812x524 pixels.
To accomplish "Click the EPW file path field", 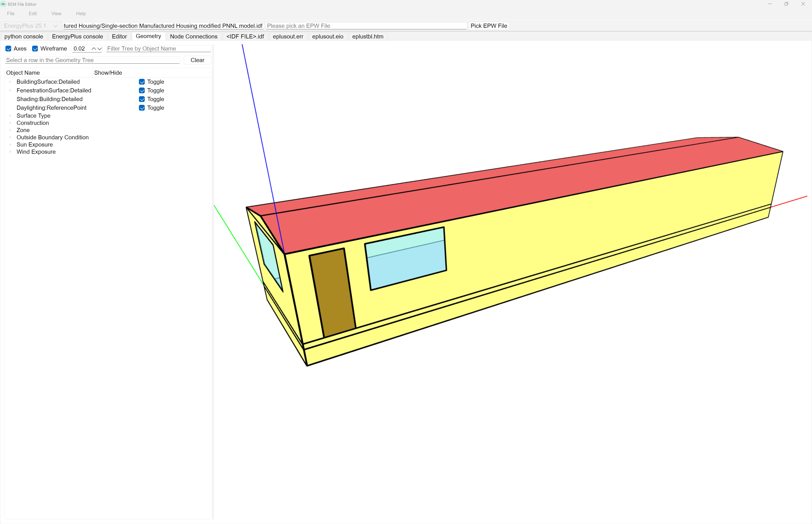I will (366, 26).
